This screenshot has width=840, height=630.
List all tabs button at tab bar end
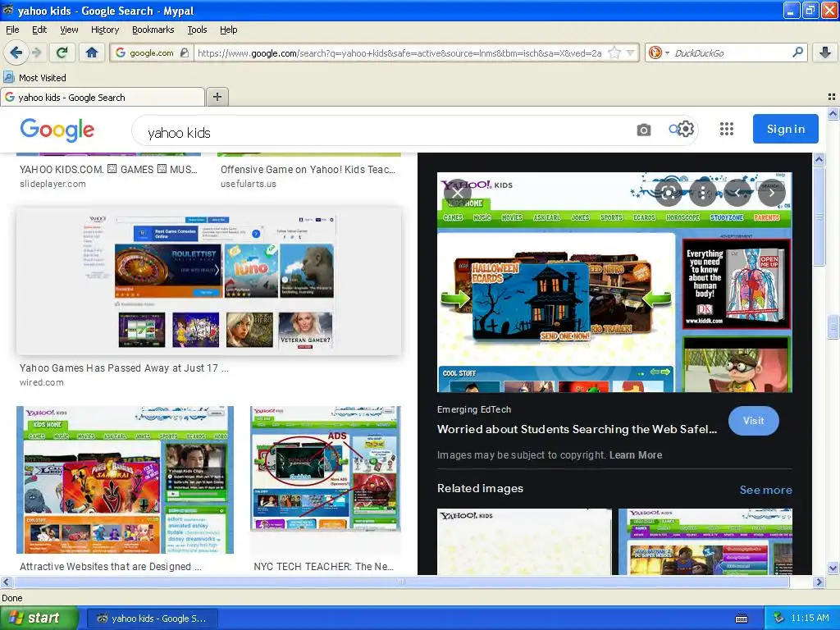tap(832, 97)
